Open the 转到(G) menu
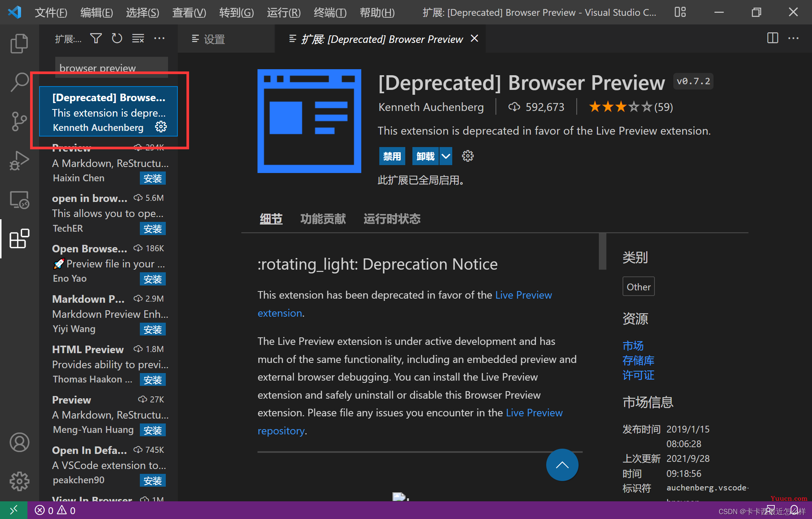 (x=236, y=12)
